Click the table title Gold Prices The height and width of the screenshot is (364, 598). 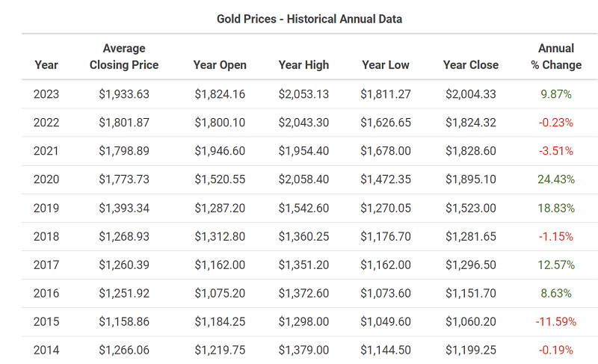pyautogui.click(x=309, y=19)
